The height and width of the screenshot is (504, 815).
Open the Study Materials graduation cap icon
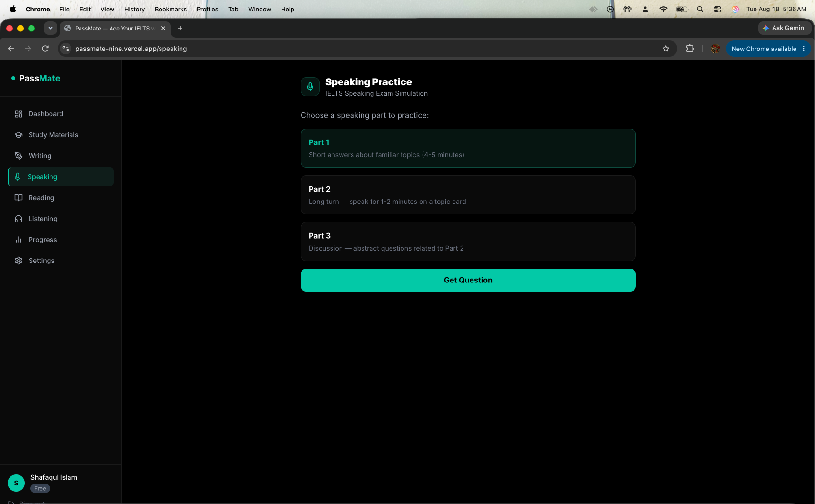[19, 135]
